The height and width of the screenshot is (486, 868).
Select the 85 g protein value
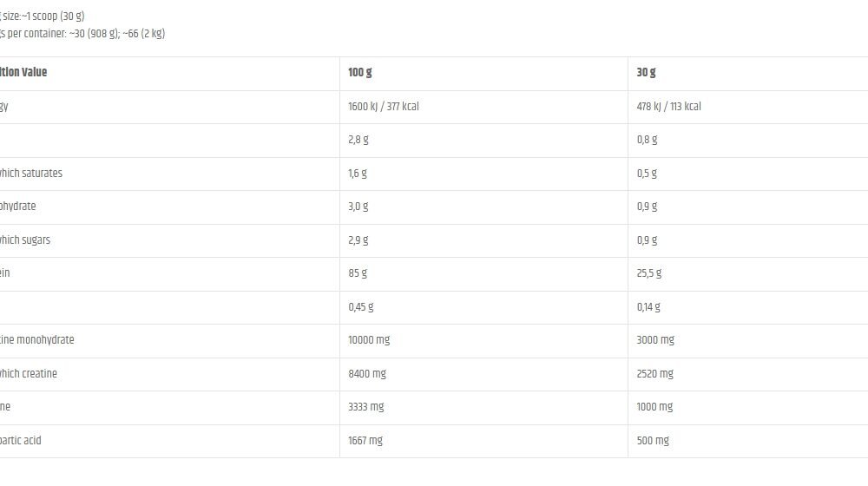coord(358,273)
